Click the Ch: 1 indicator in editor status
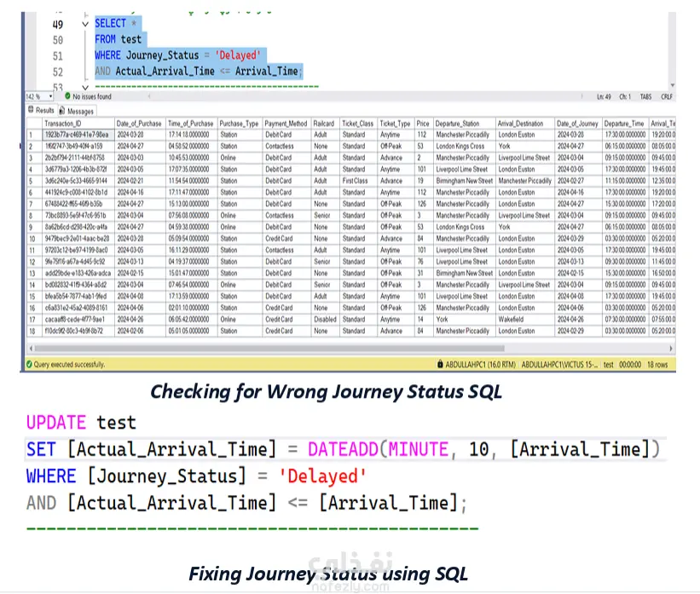This screenshot has width=700, height=594. (625, 97)
